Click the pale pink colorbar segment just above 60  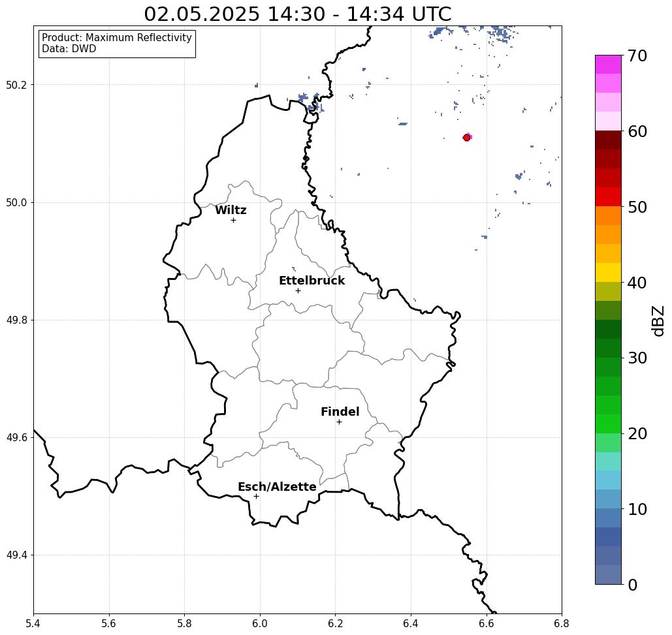[x=608, y=121]
